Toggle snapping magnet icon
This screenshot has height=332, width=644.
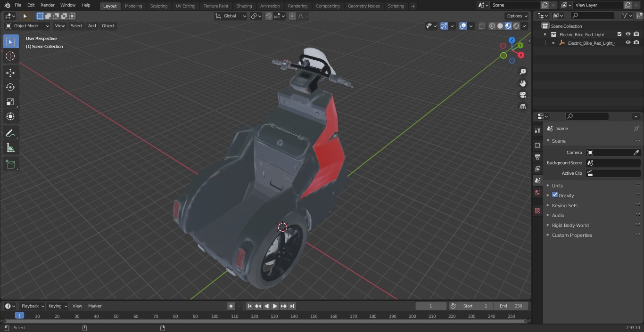click(269, 16)
